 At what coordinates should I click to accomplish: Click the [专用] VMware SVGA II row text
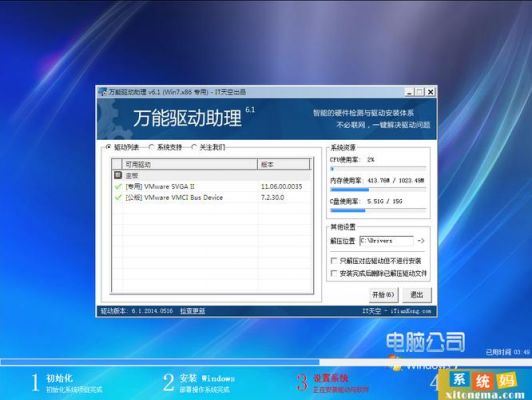(160, 187)
